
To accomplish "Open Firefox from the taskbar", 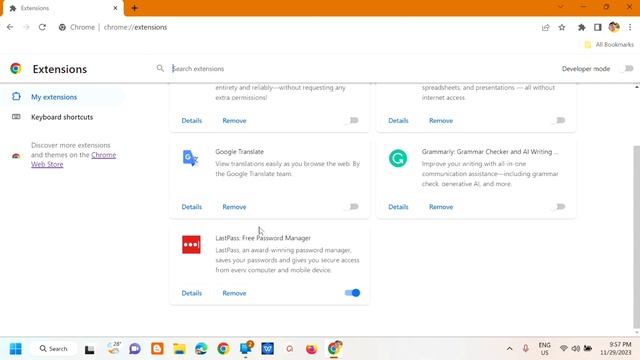I will 311,349.
